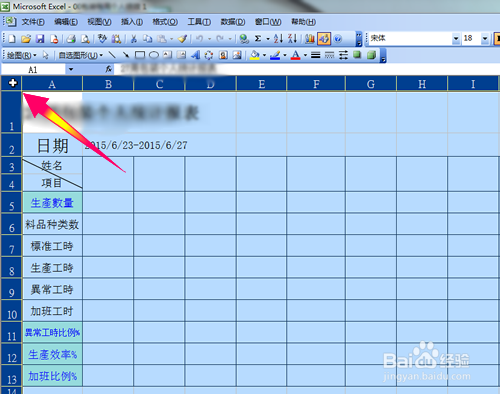Insert Hyperlink globe icon
Viewport: 500px width, 394px height.
[244, 39]
